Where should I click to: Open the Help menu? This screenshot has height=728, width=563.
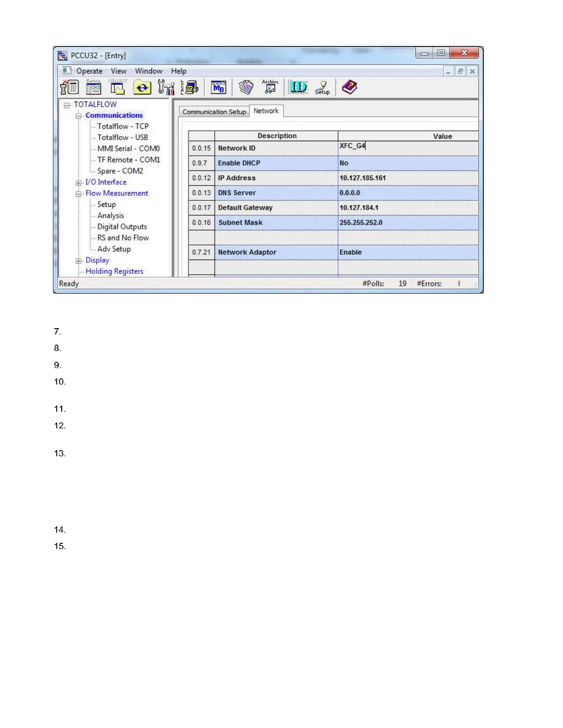coord(179,71)
